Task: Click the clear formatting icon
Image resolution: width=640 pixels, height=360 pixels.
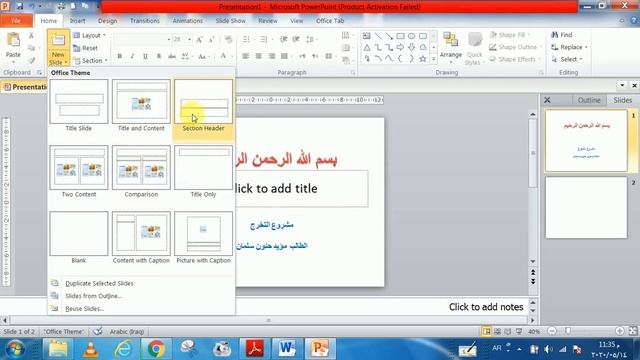Action: coord(229,40)
